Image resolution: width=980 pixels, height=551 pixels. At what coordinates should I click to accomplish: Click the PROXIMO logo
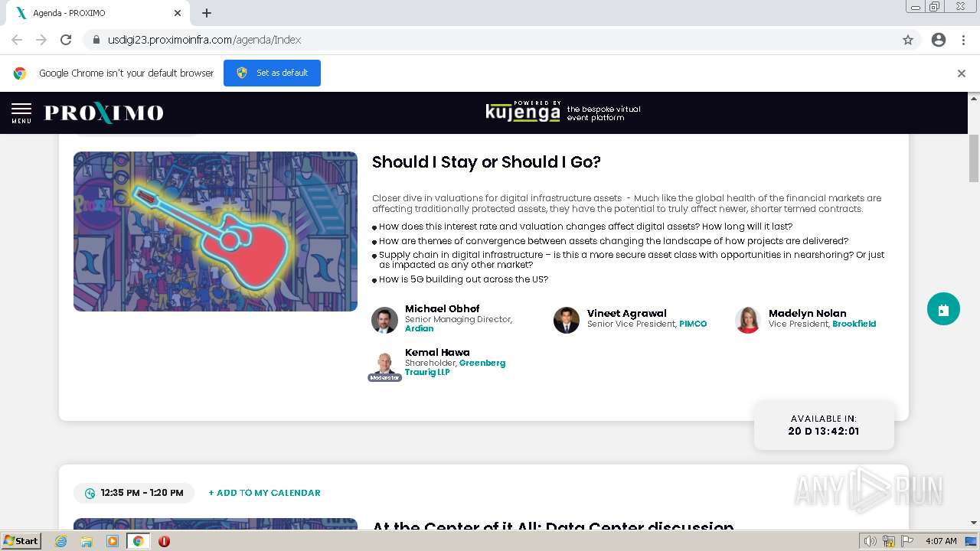104,113
